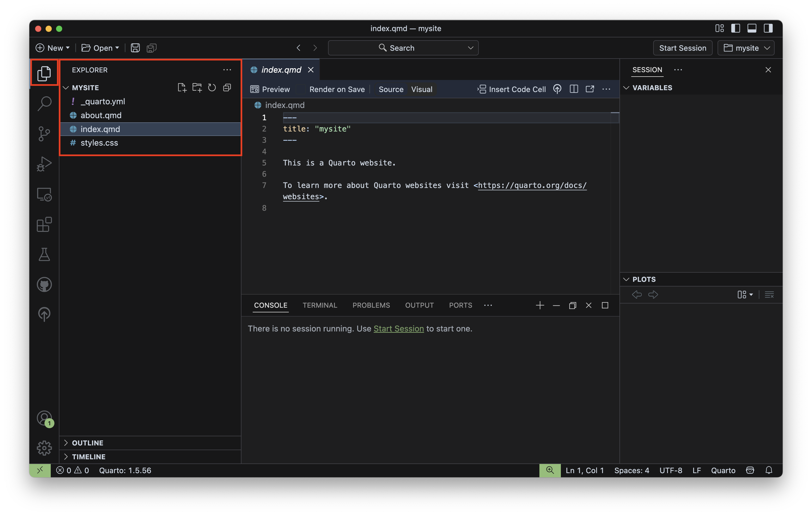Toggle the secondary side bar
The width and height of the screenshot is (812, 516).
[x=768, y=28]
